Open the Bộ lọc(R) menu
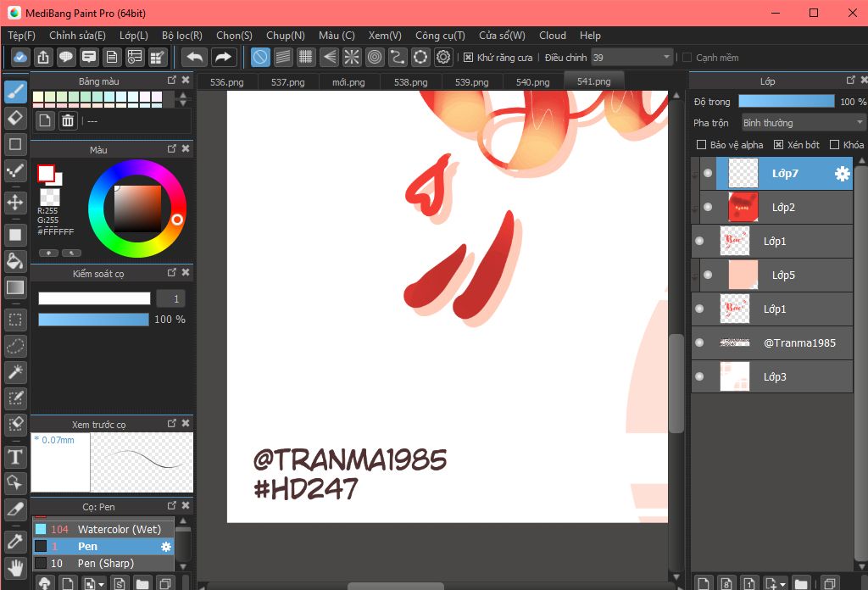Viewport: 868px width, 590px height. click(x=182, y=36)
